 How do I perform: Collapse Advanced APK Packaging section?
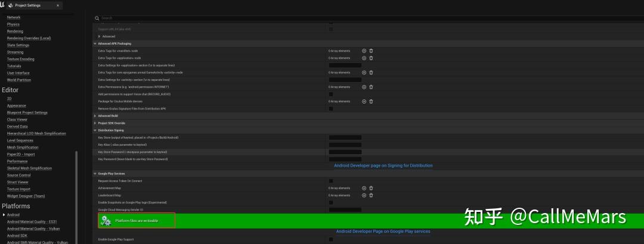coord(95,43)
